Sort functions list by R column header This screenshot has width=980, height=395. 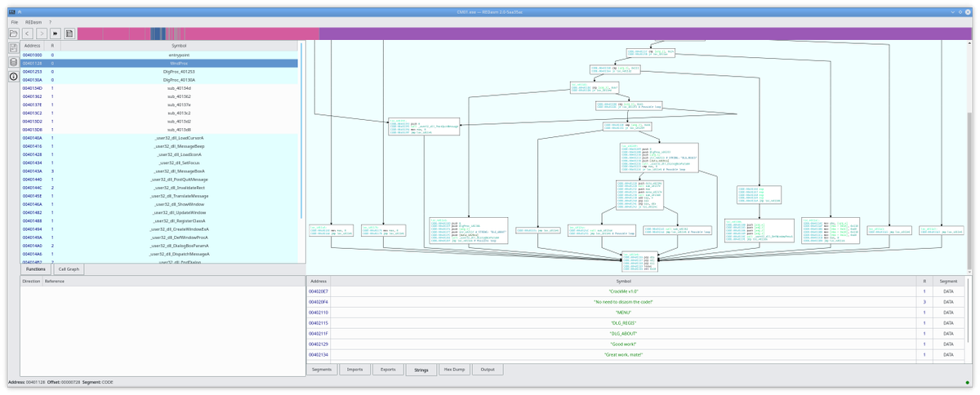53,46
